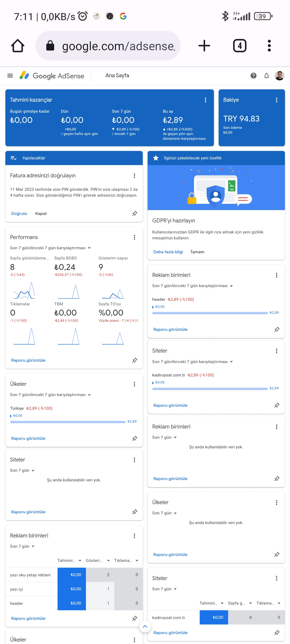
Task: Click the Doğrula link for billing address
Action: [x=19, y=214]
